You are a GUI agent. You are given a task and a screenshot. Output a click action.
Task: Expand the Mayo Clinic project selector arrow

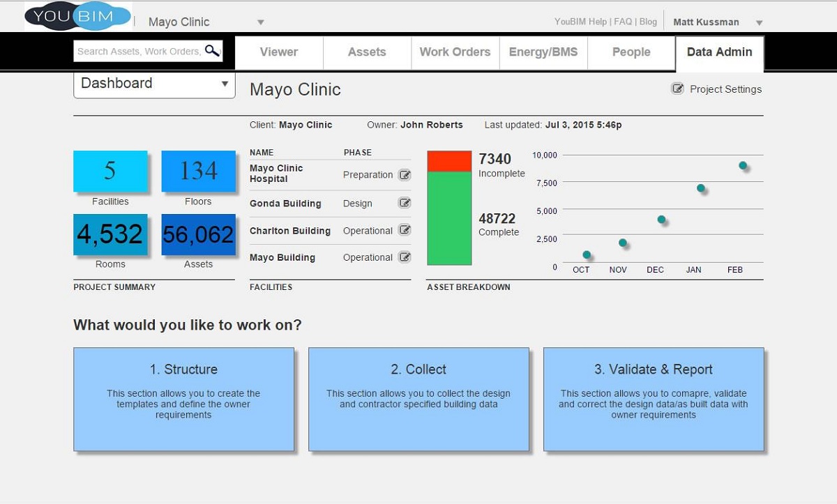point(260,22)
